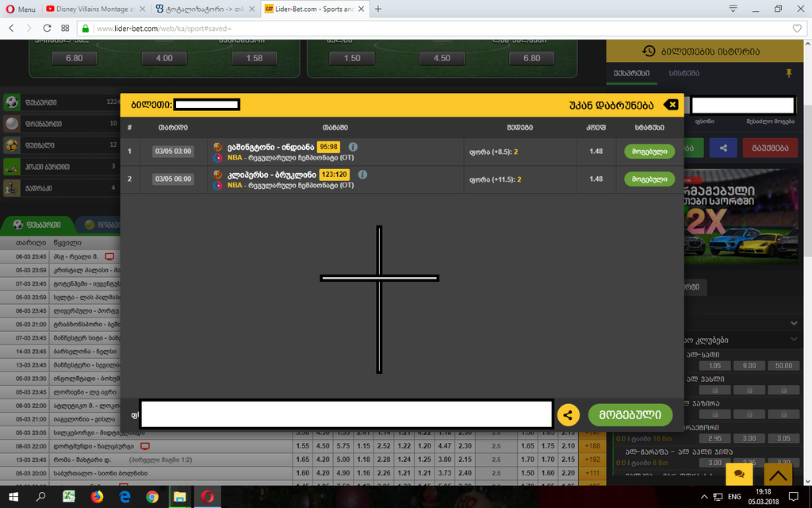812x508 pixels.
Task: Open File Explorer from taskbar
Action: click(180, 497)
